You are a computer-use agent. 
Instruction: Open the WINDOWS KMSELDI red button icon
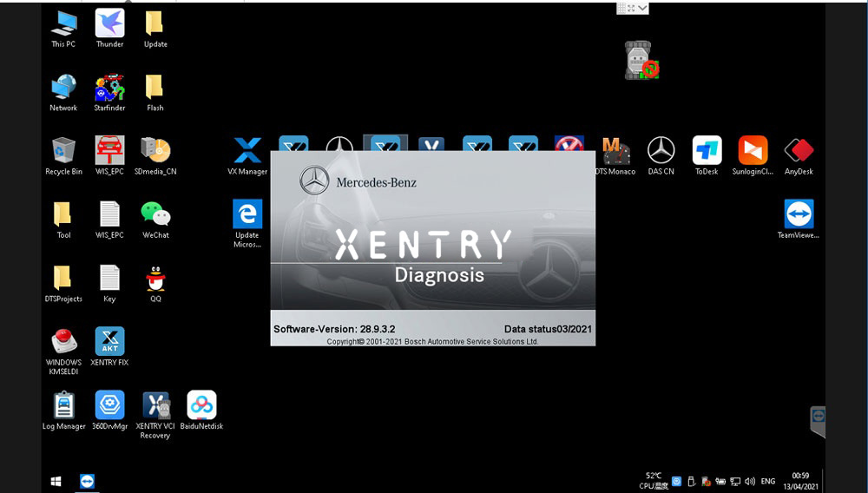(x=63, y=351)
